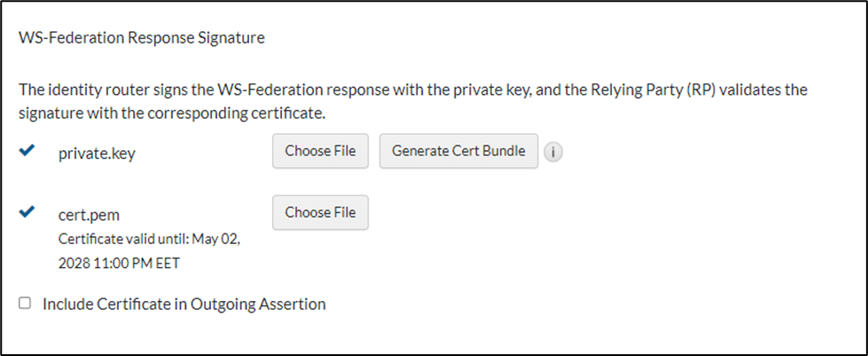
Task: Click the checkmark icon next to private.key
Action: 27,152
